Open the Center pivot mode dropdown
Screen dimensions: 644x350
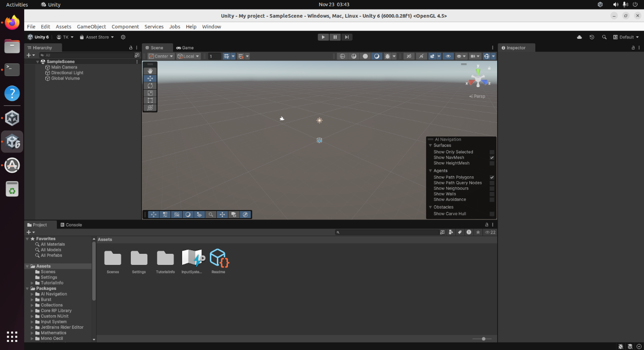coord(160,56)
